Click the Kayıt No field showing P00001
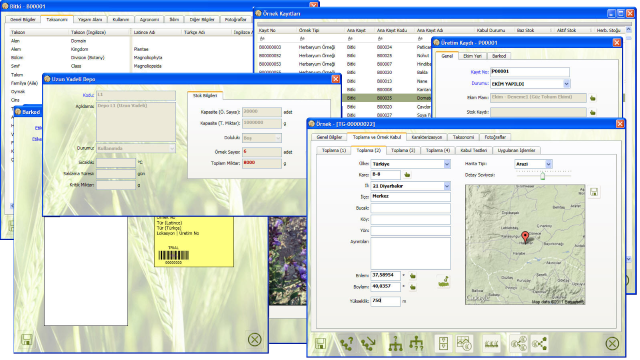Image resolution: width=640 pixels, height=360 pixels. pyautogui.click(x=529, y=71)
